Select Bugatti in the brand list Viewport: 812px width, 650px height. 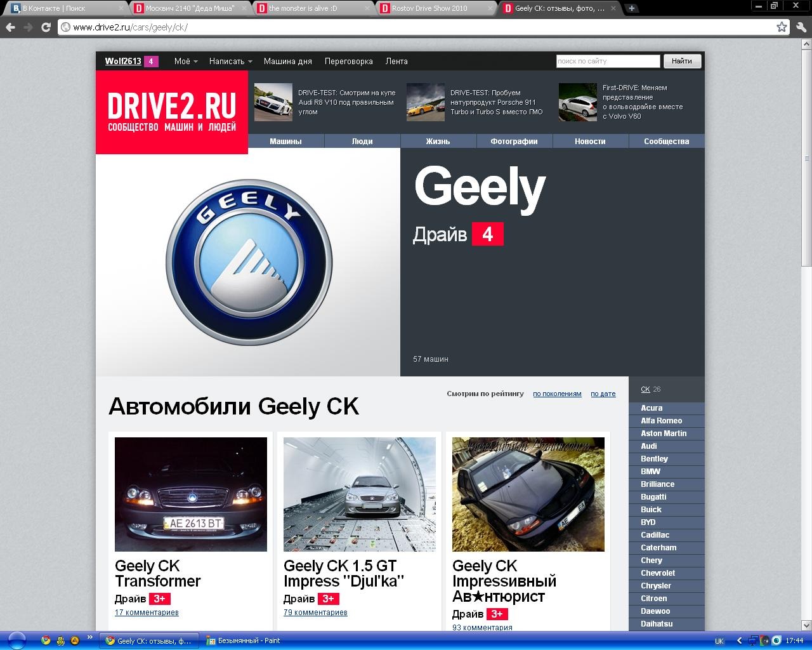pos(667,497)
